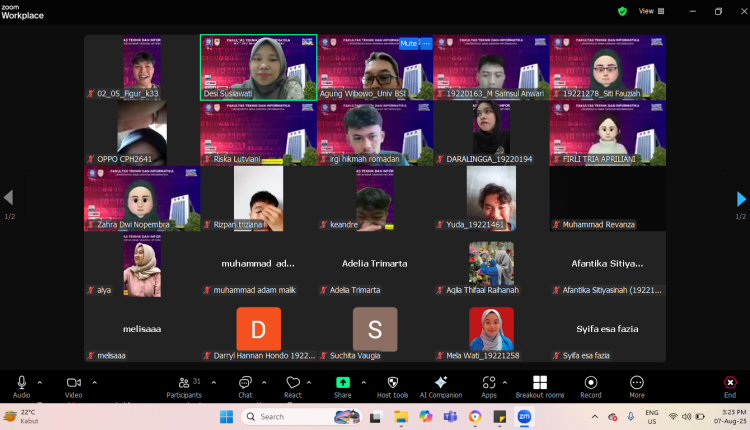750x430 pixels.
Task: Open the Participants panel
Action: point(184,387)
